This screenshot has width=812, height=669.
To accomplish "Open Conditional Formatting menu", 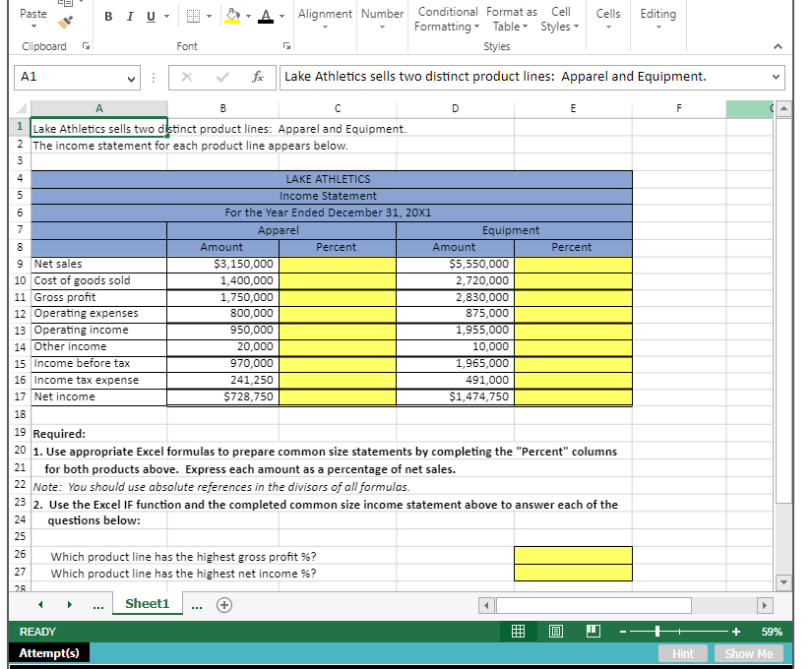I will [x=448, y=19].
